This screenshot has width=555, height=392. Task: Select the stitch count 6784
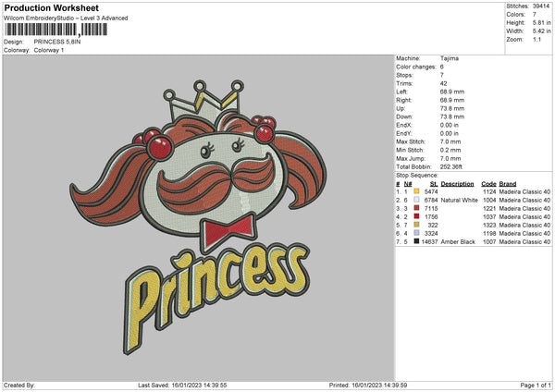(431, 201)
